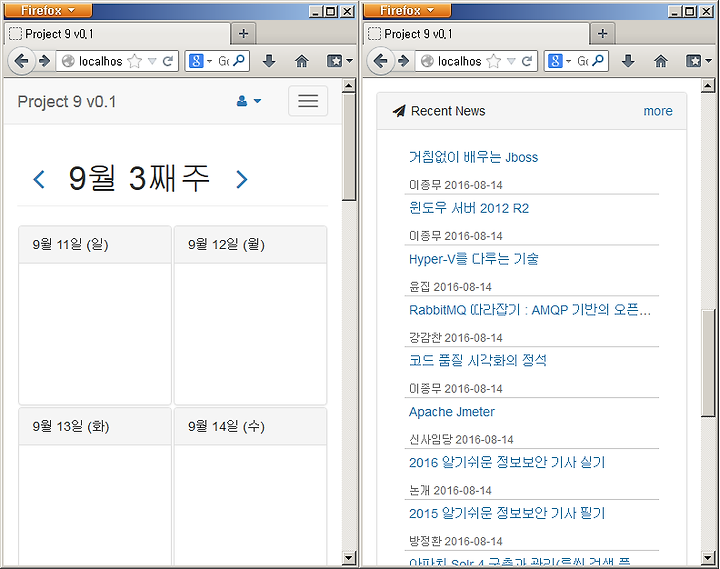720x569 pixels.
Task: Click the 9월 3째주 week heading
Action: tap(139, 178)
